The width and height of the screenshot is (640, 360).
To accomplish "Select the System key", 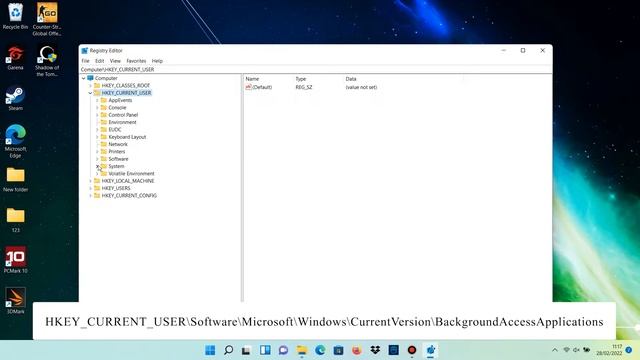I will click(116, 166).
